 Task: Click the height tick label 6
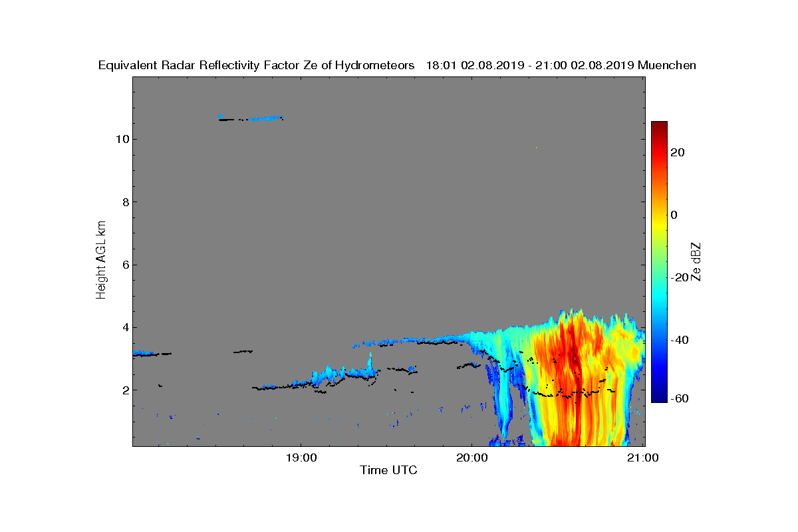pos(125,265)
